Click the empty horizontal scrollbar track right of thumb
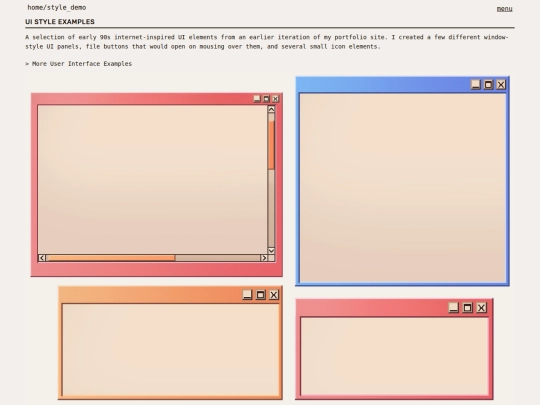 [x=218, y=258]
